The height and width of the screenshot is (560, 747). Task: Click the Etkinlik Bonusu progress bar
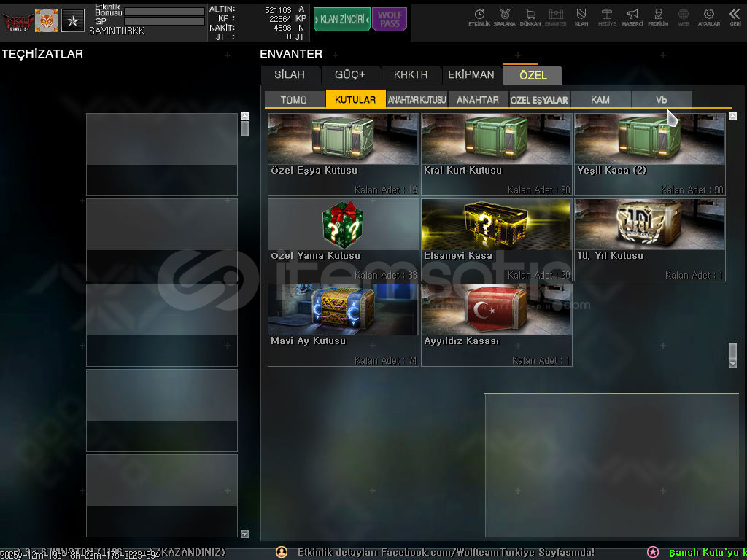tap(164, 12)
